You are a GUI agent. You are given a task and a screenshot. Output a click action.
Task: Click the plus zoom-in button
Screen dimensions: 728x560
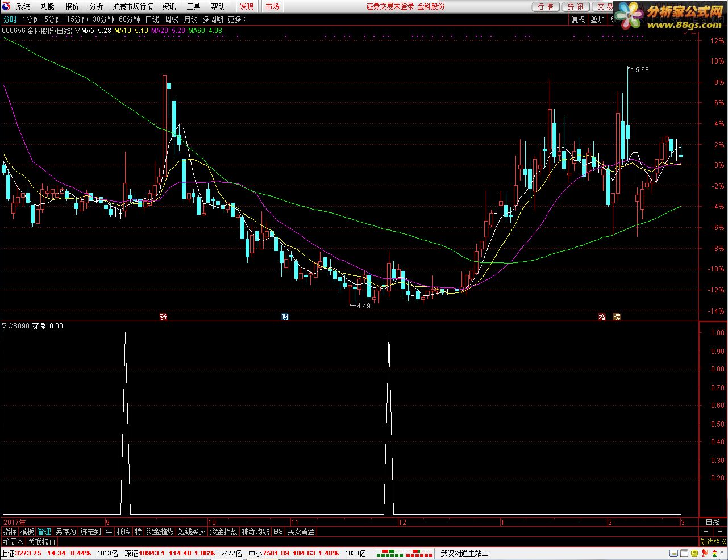706,532
